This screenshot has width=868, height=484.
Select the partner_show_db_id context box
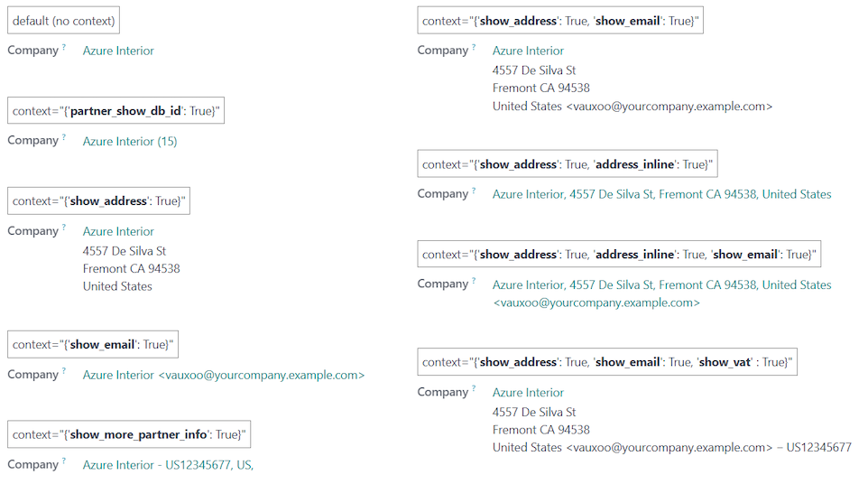click(x=115, y=111)
